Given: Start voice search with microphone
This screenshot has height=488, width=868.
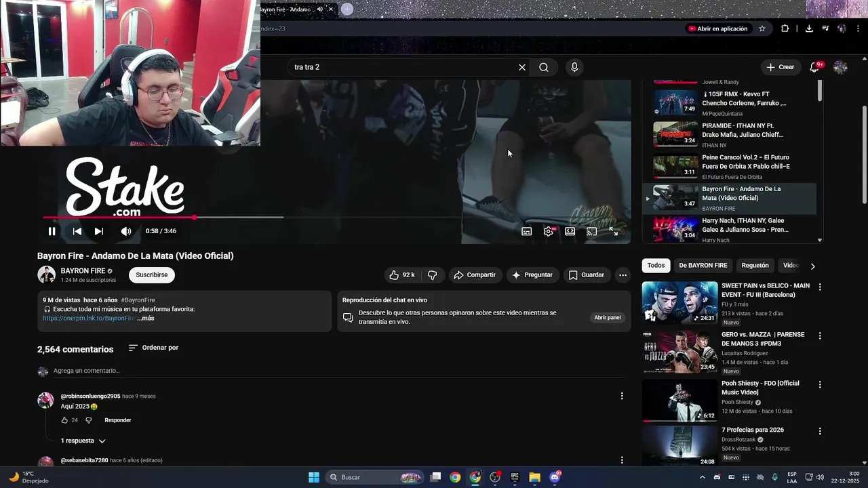Looking at the screenshot, I should point(574,67).
